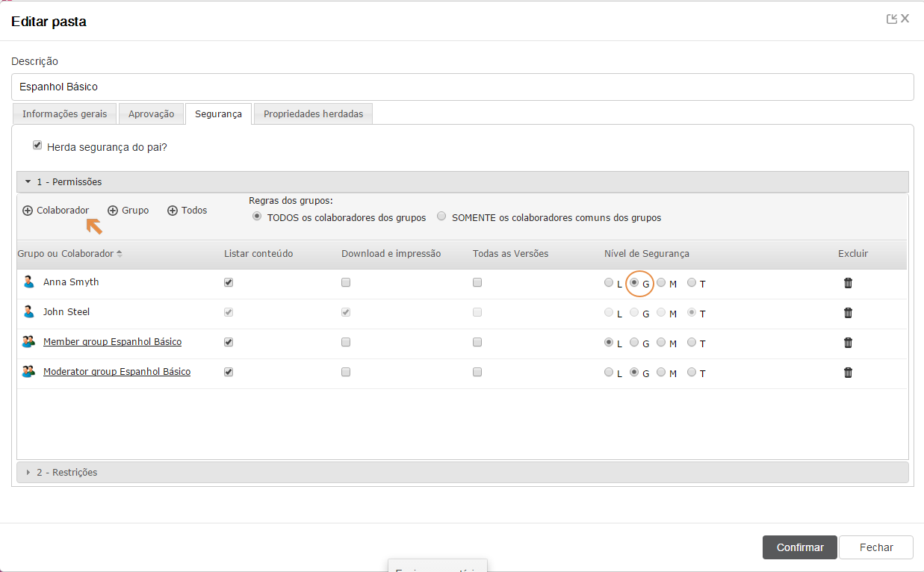Screen dimensions: 924x572
Task: Collapse the 1 - Permissões section
Action: tap(462, 181)
